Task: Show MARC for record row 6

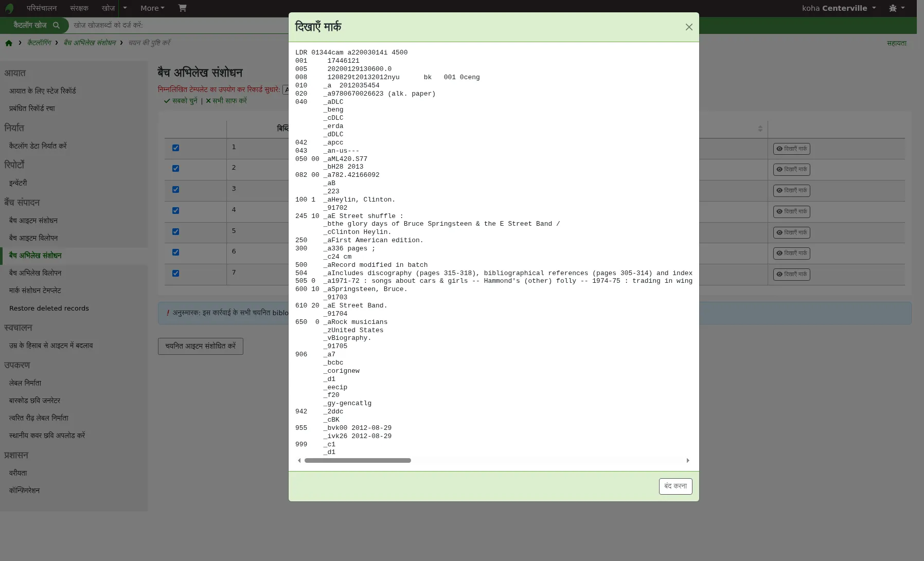Action: pyautogui.click(x=791, y=254)
